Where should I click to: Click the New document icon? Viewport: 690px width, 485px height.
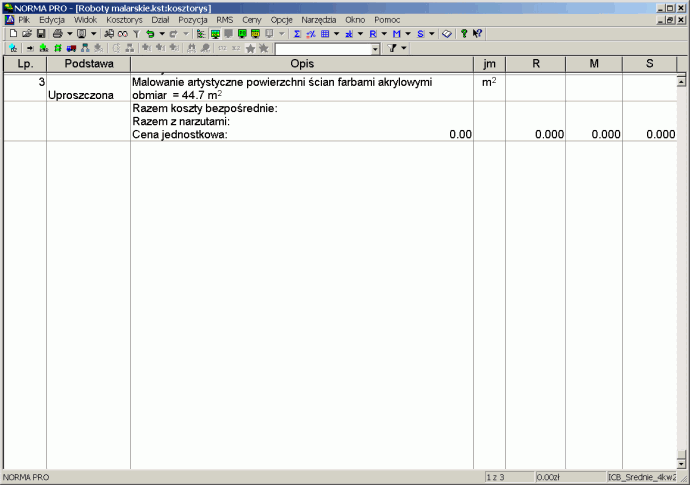point(13,34)
